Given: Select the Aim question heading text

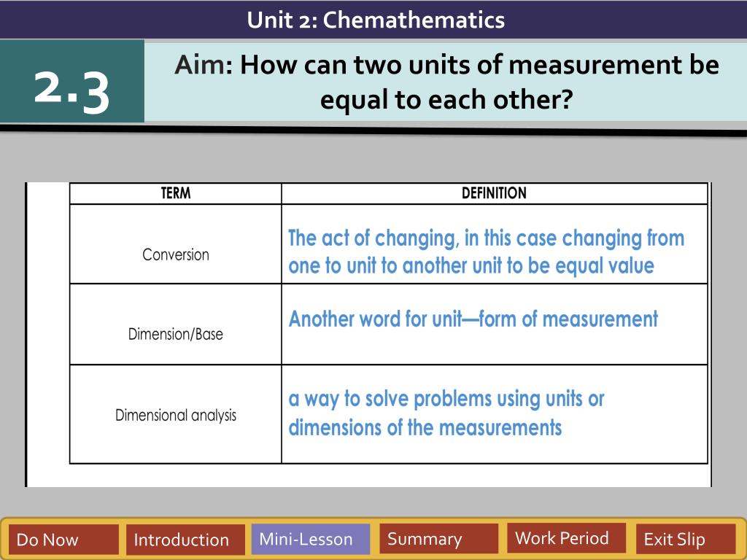Looking at the screenshot, I should tap(446, 82).
